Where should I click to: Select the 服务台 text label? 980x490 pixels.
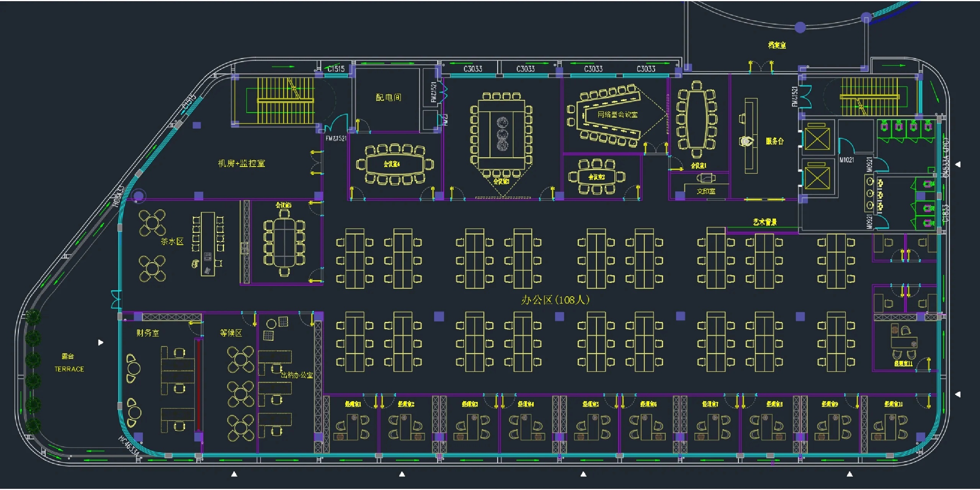tap(774, 141)
